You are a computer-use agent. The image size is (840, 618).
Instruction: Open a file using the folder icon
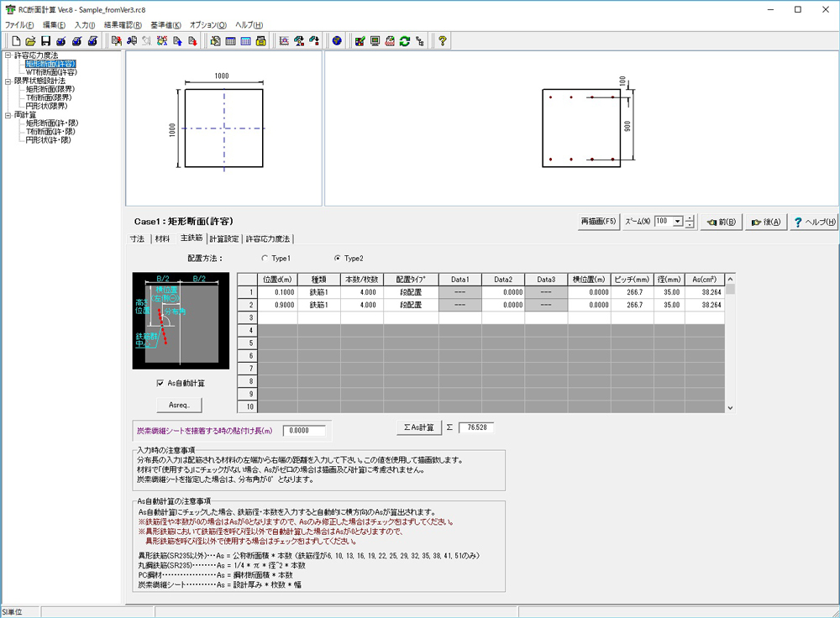[30, 40]
